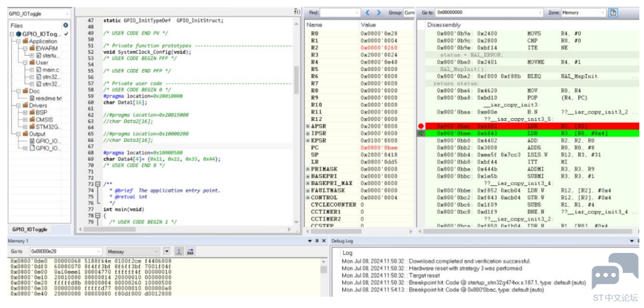The width and height of the screenshot is (644, 308).
Task: Go to previous find result in Registers
Action: click(368, 13)
